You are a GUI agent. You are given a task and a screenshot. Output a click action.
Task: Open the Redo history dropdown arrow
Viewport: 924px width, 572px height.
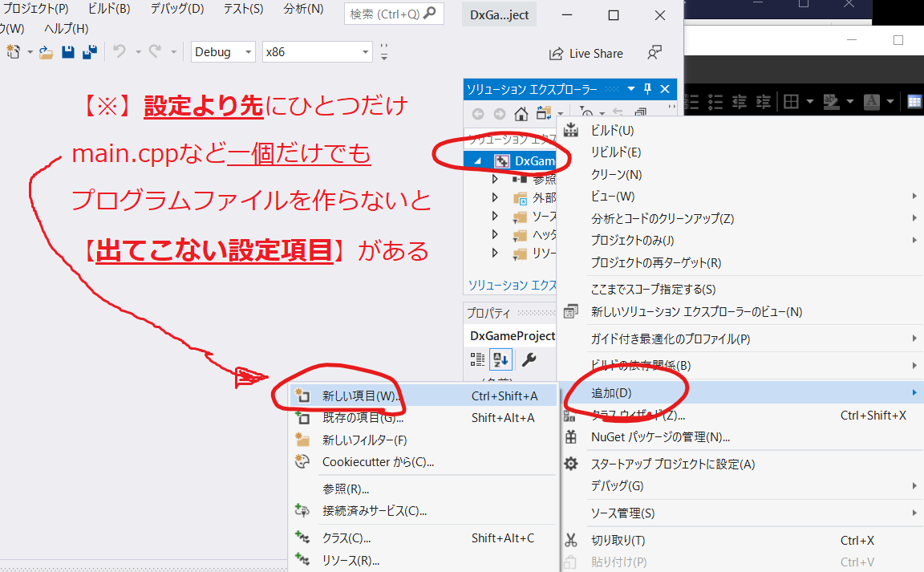(x=174, y=52)
